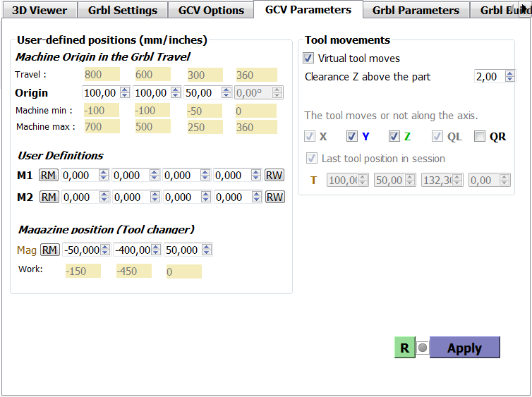Click the tab scroll right arrow
The width and height of the screenshot is (532, 397).
point(525,8)
